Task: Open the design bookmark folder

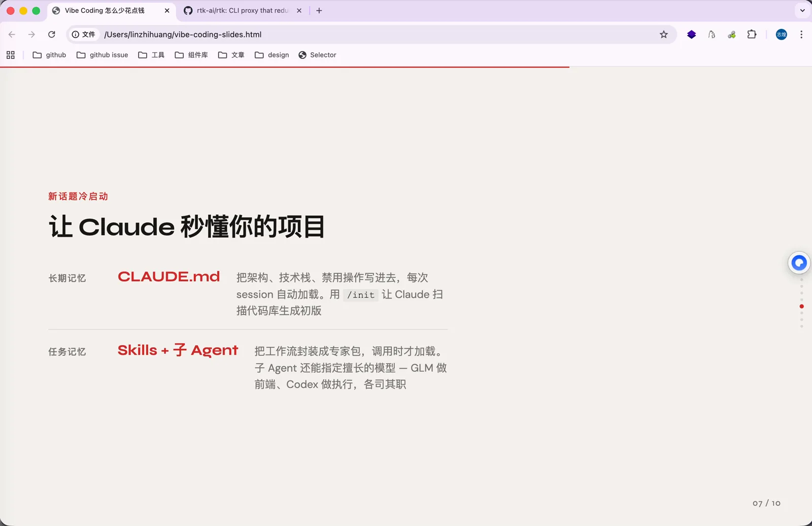Action: [x=272, y=55]
